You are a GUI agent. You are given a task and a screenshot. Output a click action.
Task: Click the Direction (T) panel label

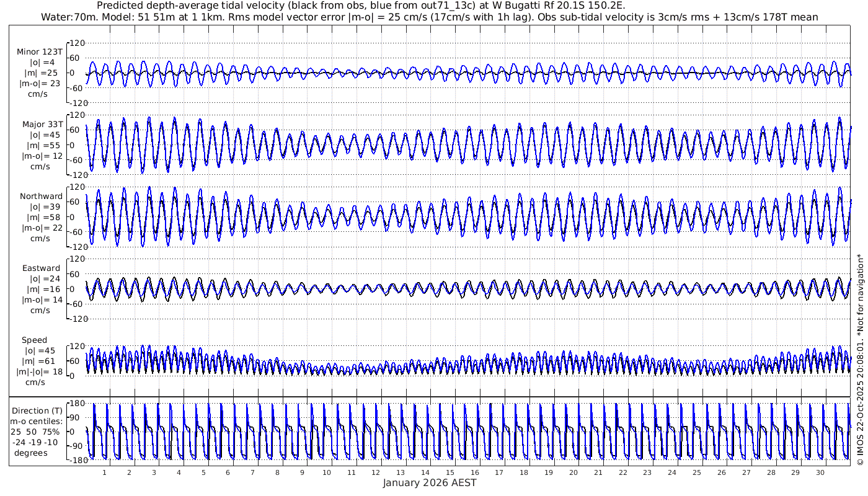37,411
